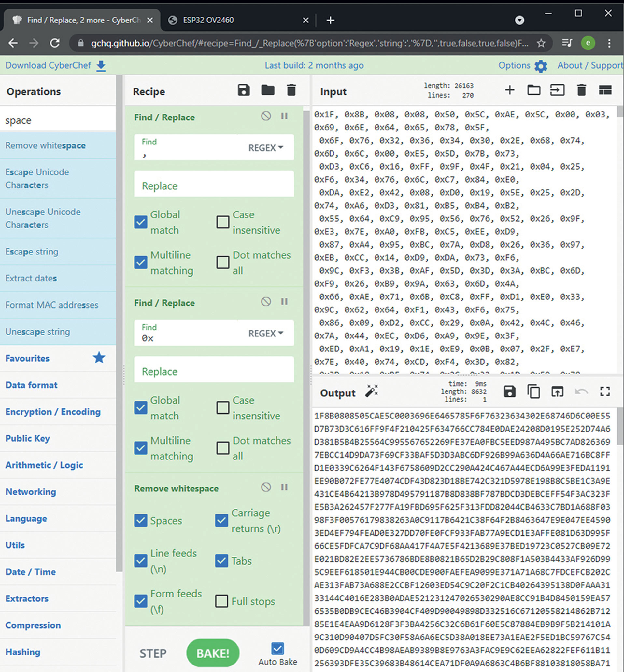This screenshot has height=672, width=624.
Task: Reload the browser page
Action: pos(55,43)
